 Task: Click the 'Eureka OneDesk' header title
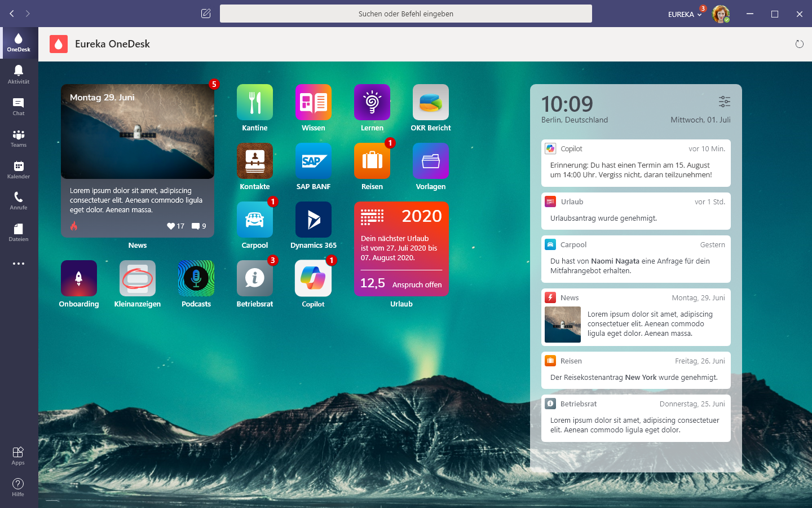(x=112, y=44)
